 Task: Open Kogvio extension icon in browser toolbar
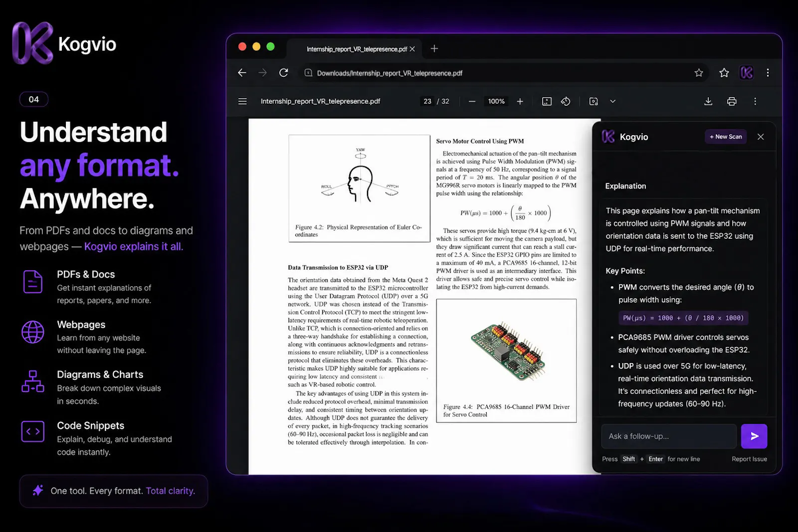(x=747, y=73)
